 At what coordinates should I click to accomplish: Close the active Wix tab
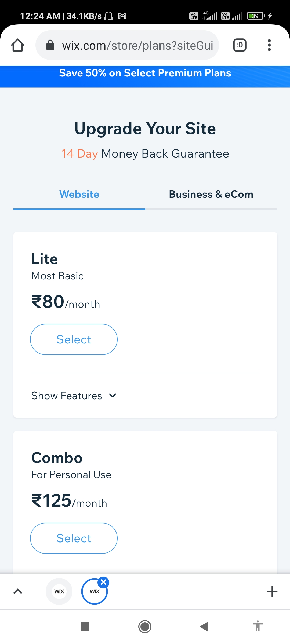tap(104, 582)
